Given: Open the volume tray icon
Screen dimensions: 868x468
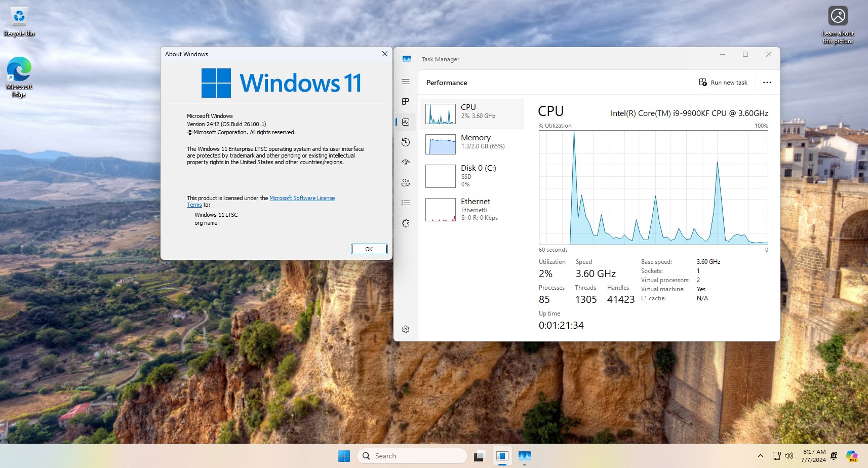Looking at the screenshot, I should coord(788,456).
